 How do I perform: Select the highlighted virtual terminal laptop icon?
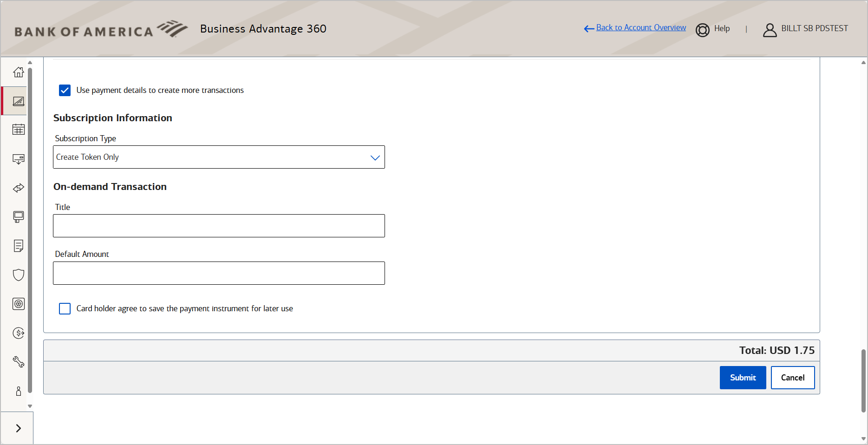[19, 101]
